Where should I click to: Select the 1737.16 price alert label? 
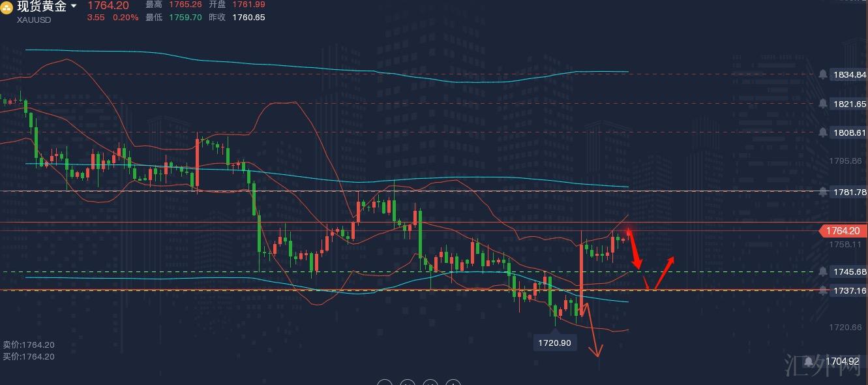coord(849,290)
